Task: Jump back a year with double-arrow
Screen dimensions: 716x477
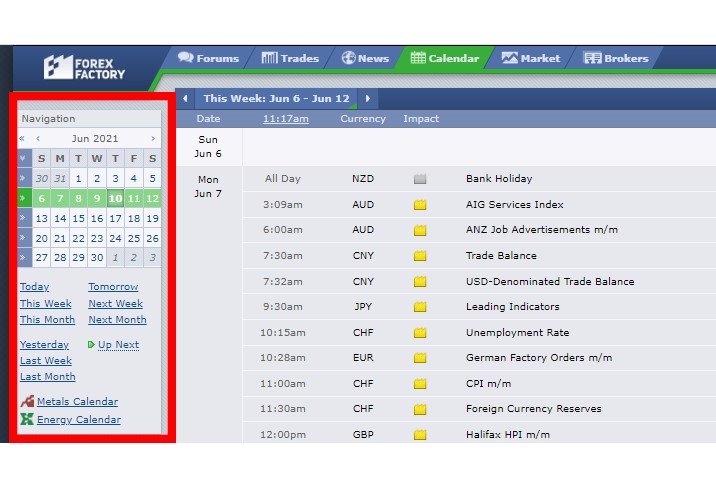Action: [x=23, y=139]
